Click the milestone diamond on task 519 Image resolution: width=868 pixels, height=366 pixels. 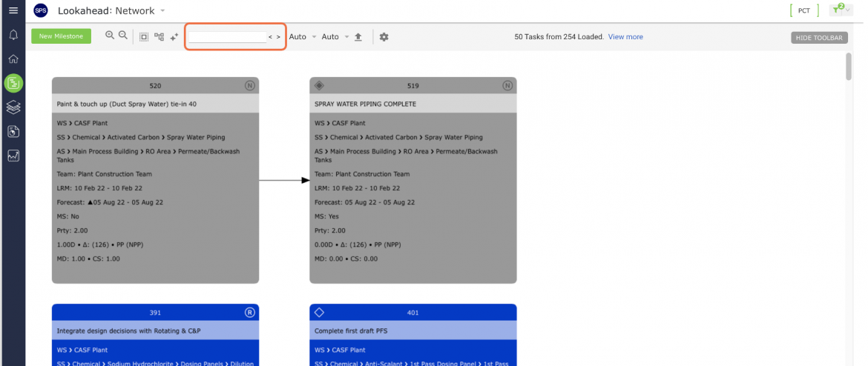tap(319, 86)
